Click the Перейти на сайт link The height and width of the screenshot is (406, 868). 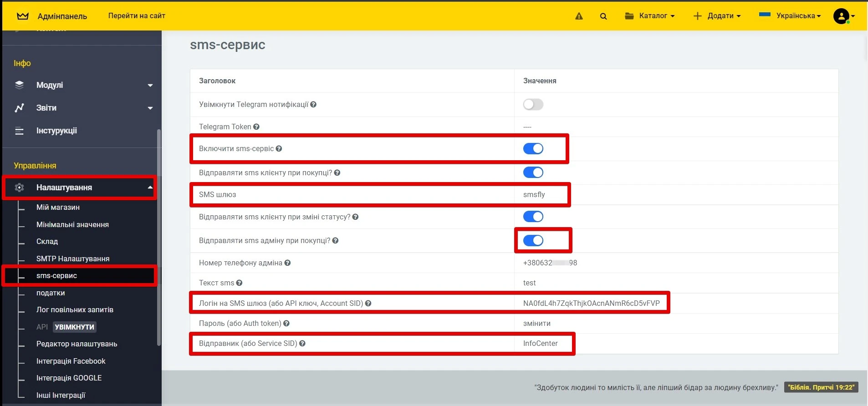click(x=137, y=16)
